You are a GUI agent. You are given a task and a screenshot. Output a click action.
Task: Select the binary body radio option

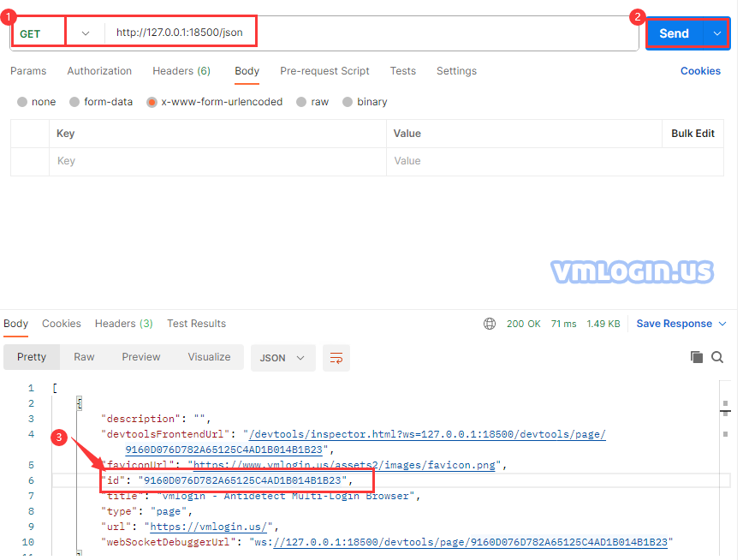pyautogui.click(x=348, y=102)
